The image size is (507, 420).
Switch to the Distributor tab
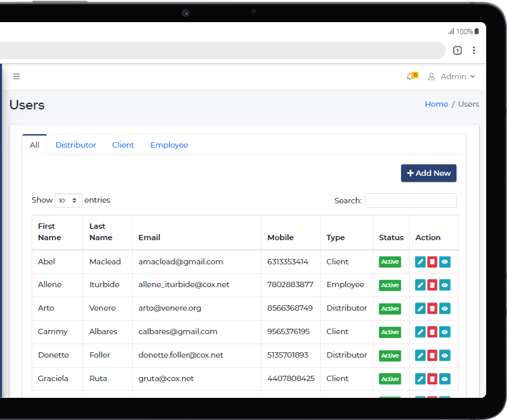click(76, 145)
